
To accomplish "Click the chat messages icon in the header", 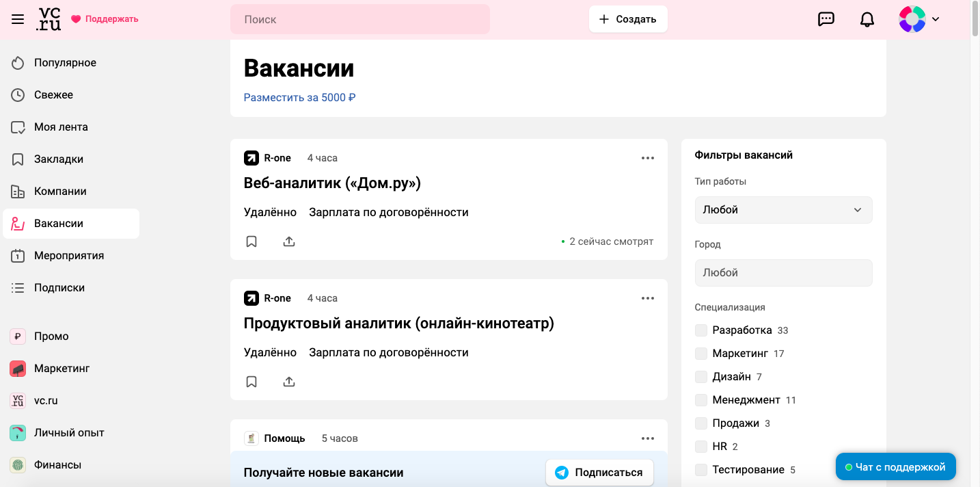I will 826,18.
